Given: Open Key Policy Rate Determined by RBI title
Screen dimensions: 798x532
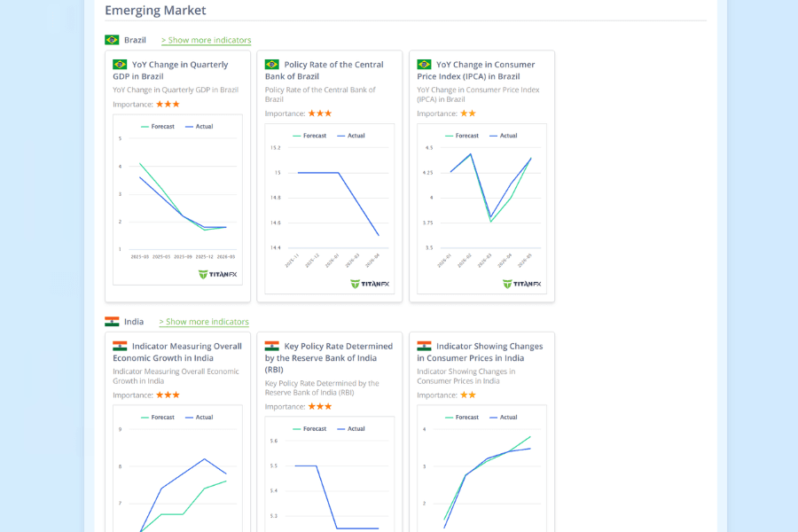Looking at the screenshot, I should coord(329,358).
